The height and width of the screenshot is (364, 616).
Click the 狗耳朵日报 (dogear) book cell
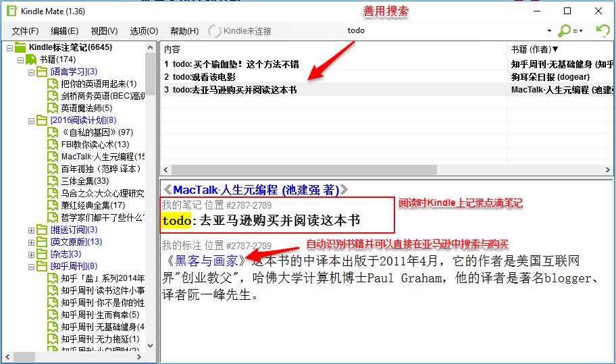[550, 77]
